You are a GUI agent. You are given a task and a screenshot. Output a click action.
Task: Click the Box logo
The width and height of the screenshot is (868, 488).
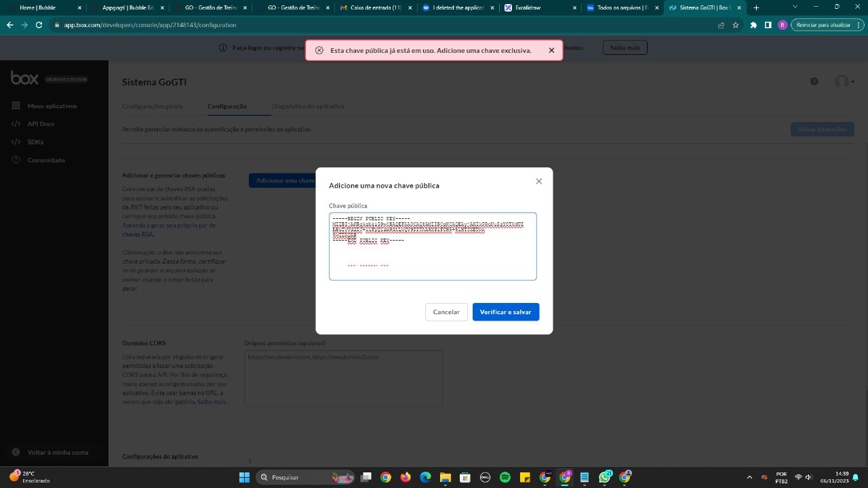pos(24,78)
